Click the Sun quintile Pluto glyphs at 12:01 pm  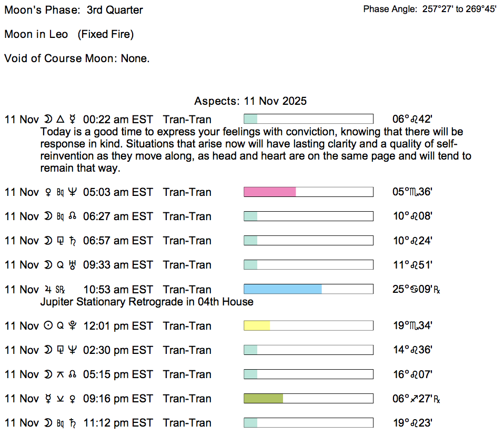coord(61,326)
